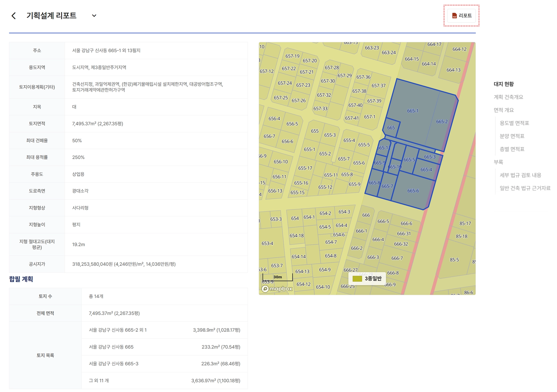The image size is (557, 392).
Task: Click the mapbox logo on map
Action: pyautogui.click(x=277, y=289)
